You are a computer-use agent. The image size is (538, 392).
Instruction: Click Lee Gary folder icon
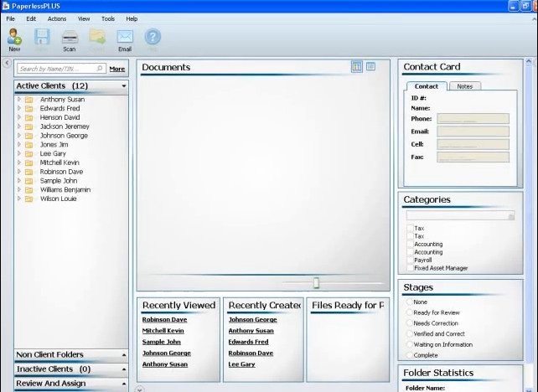pyautogui.click(x=29, y=154)
